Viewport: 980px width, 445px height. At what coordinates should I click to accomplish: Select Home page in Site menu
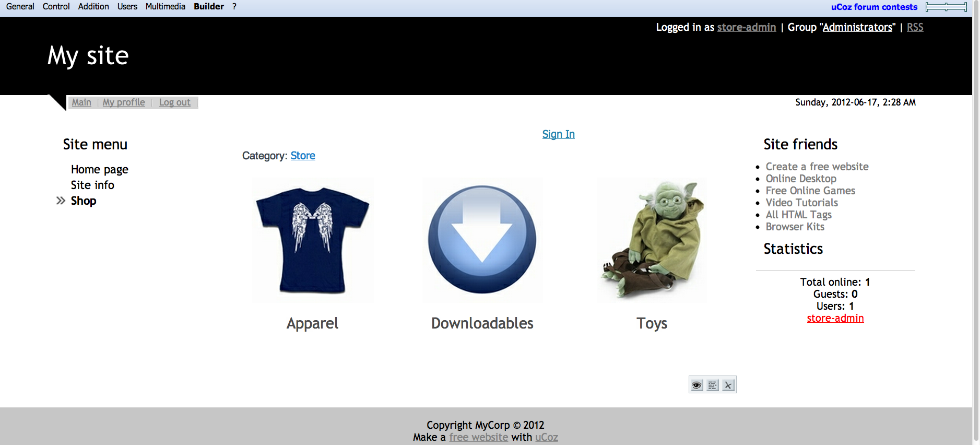pyautogui.click(x=100, y=169)
